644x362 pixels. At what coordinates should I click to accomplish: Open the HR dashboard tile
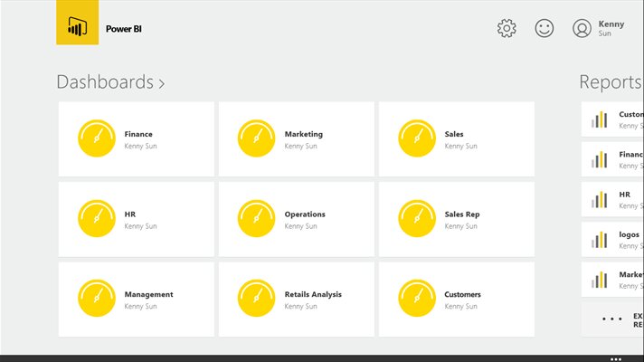[x=136, y=219]
